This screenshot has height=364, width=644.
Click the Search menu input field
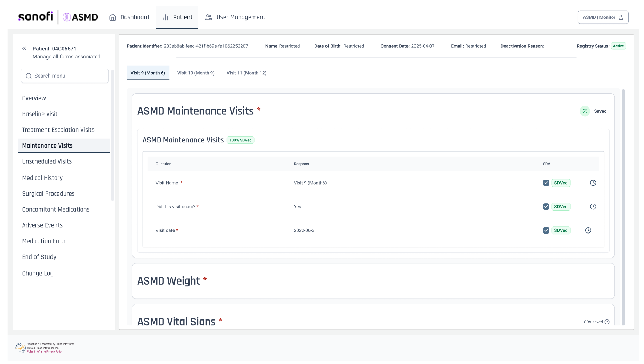coord(65,76)
